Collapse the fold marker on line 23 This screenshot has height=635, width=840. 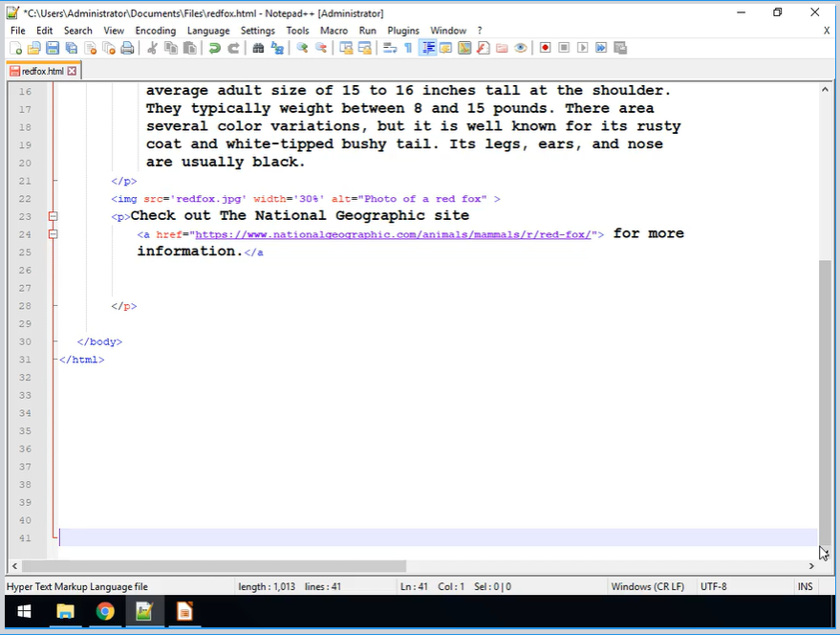point(53,216)
